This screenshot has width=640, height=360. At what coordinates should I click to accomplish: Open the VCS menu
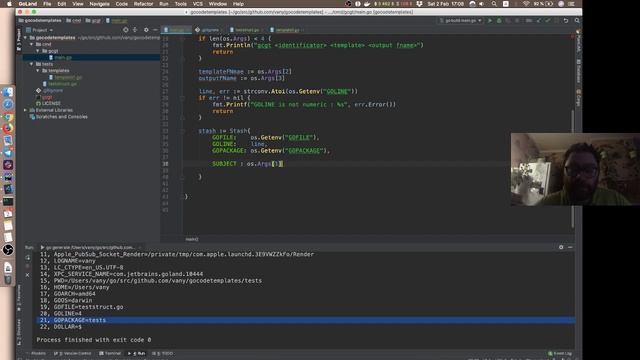[x=198, y=4]
